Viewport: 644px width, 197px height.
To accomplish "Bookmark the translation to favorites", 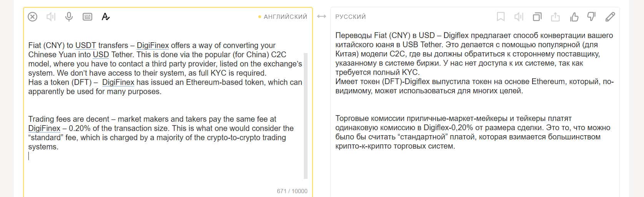I will [501, 17].
